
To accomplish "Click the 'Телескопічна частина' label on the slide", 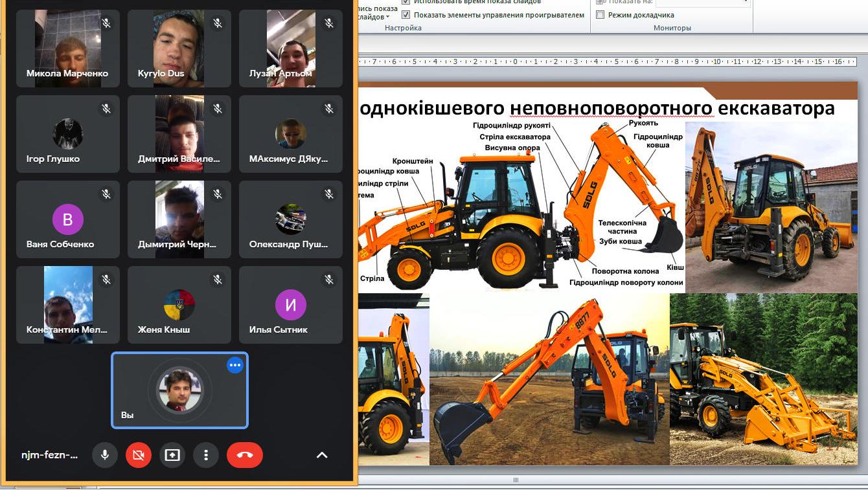I will point(622,227).
